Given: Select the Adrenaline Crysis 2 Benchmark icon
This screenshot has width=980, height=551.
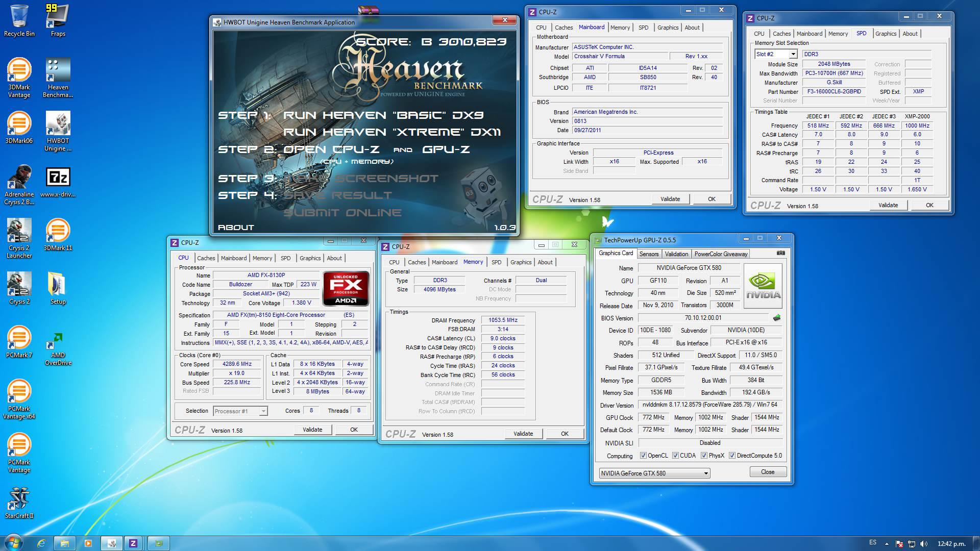Looking at the screenshot, I should tap(19, 185).
